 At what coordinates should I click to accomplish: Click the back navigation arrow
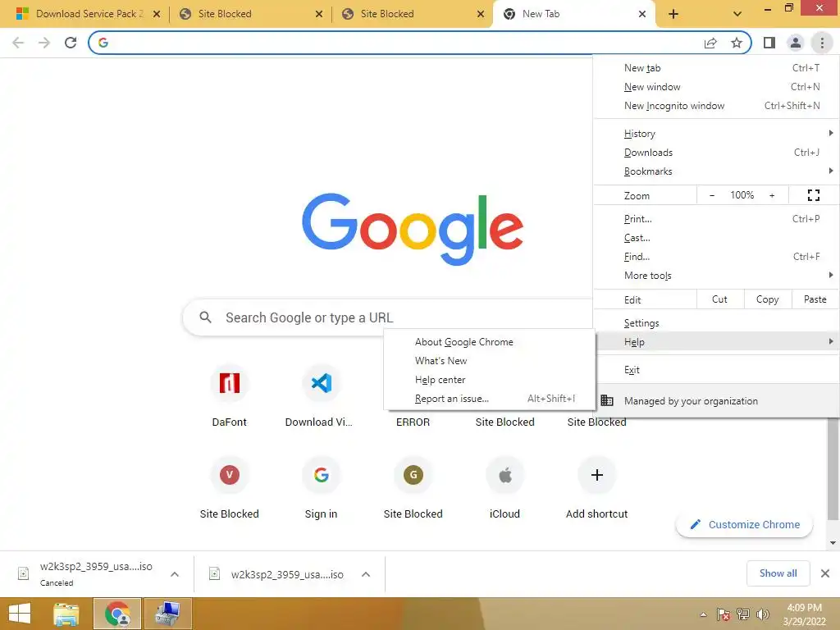pos(18,43)
